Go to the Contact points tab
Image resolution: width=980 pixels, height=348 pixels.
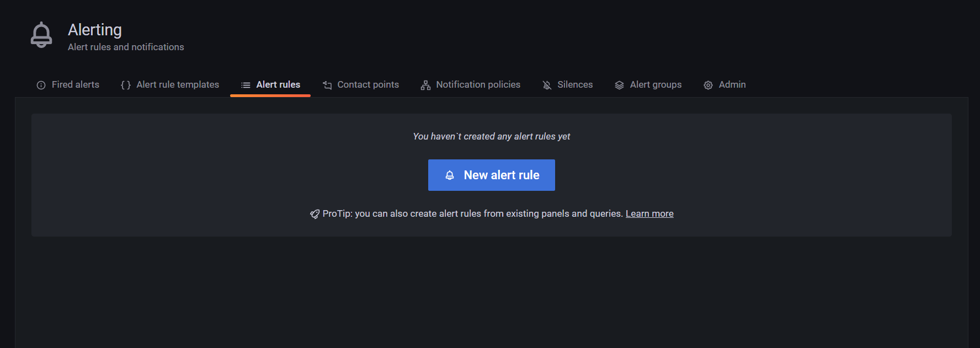click(x=361, y=85)
